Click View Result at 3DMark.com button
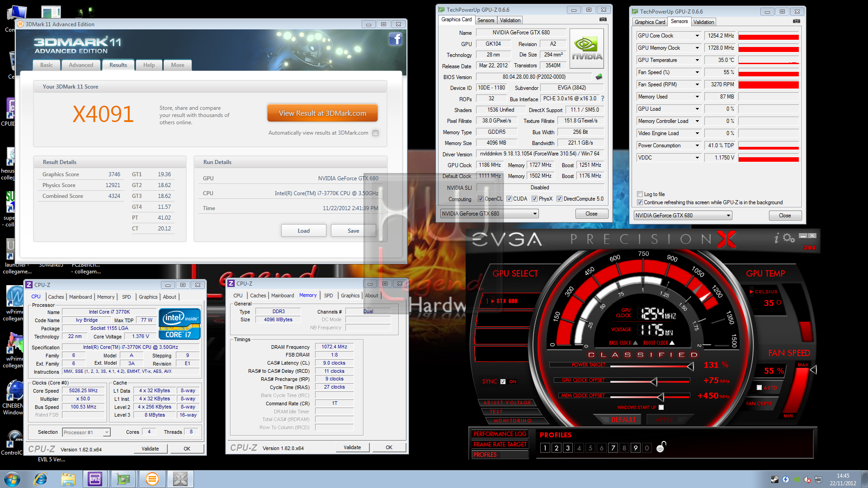Screen dimensions: 868x488 coord(322,113)
